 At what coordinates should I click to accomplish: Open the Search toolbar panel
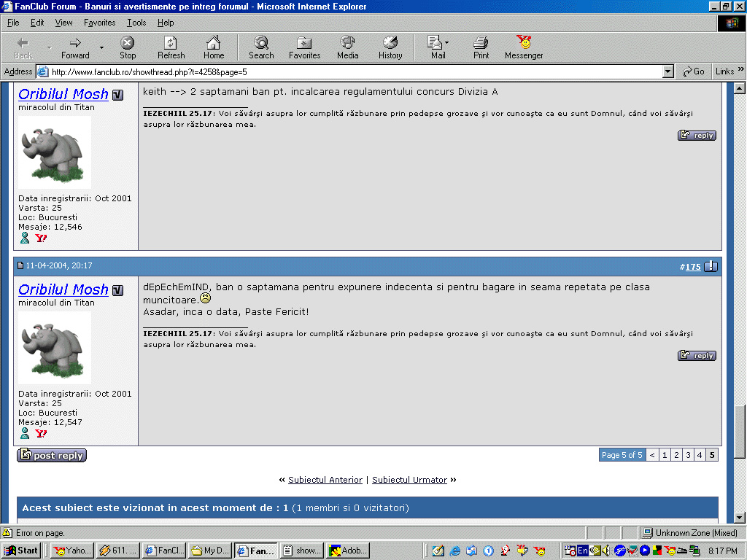pos(261,47)
